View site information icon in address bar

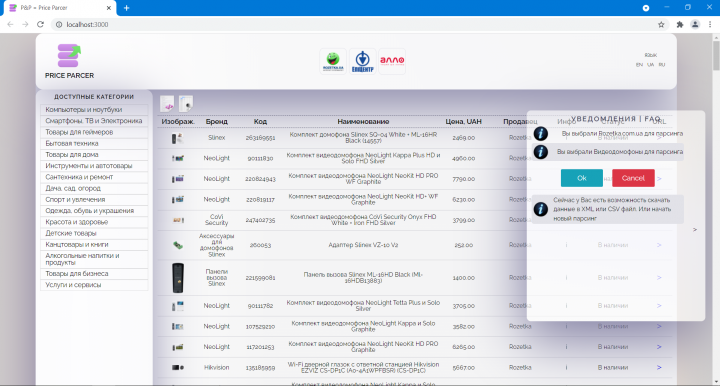coord(59,24)
